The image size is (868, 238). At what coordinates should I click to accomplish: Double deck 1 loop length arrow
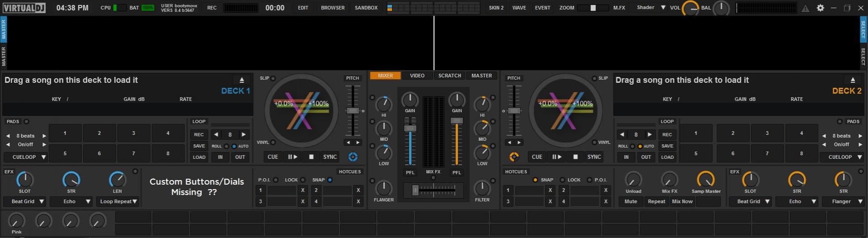[244, 134]
